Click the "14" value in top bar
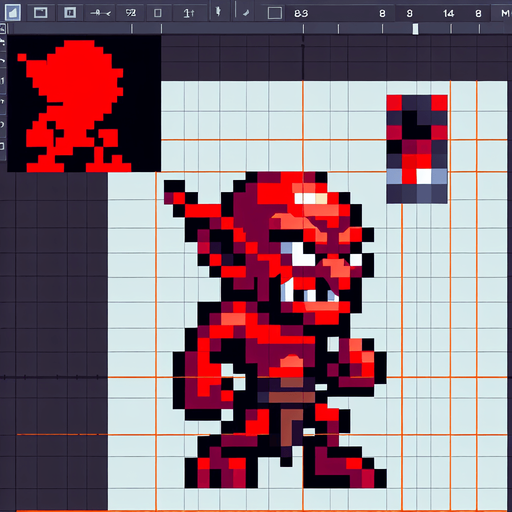512x512 pixels. click(448, 13)
